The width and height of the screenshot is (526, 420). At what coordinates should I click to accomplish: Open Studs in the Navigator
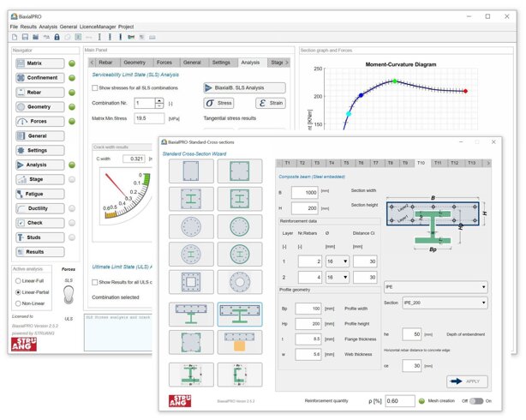tap(40, 237)
